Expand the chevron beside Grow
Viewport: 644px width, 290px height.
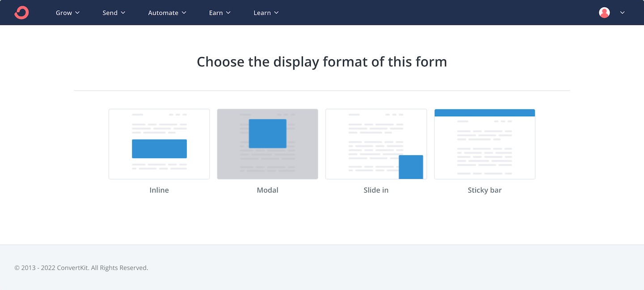point(77,13)
